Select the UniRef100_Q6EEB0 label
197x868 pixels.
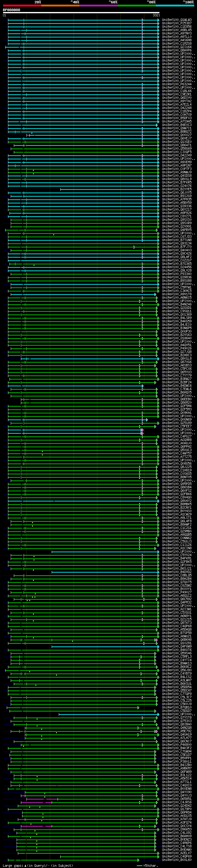point(177,399)
